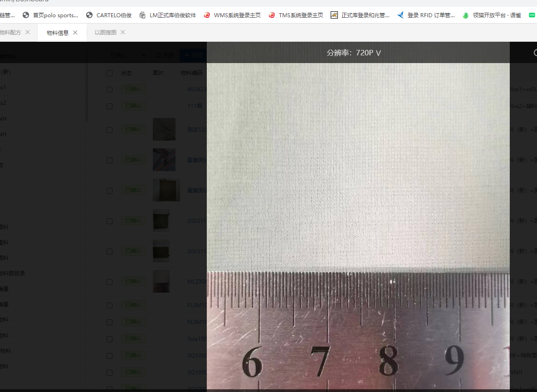This screenshot has width=537, height=392.
Task: Check the checkbox for row 463423
Action: pyautogui.click(x=110, y=89)
